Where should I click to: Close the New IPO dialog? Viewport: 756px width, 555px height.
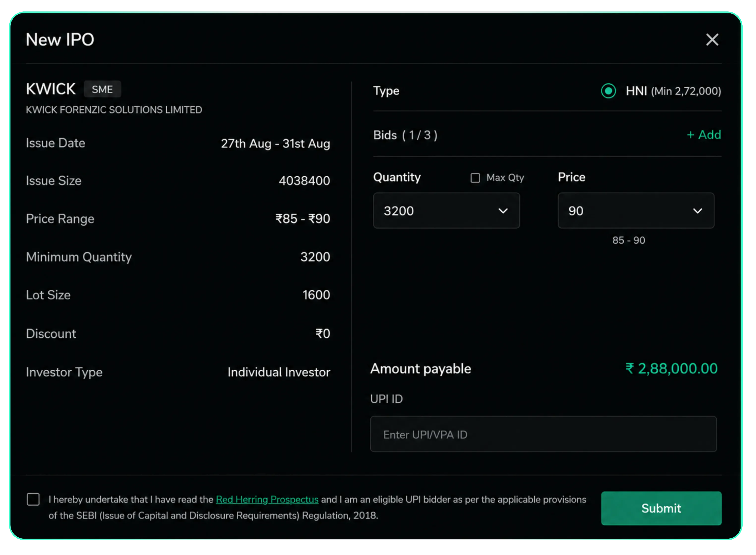pos(712,40)
